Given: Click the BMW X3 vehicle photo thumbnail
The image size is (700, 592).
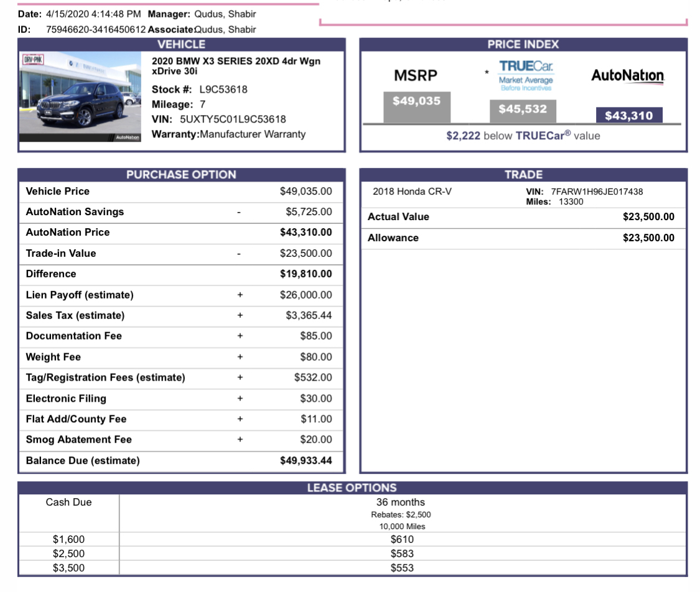Looking at the screenshot, I should (x=80, y=97).
